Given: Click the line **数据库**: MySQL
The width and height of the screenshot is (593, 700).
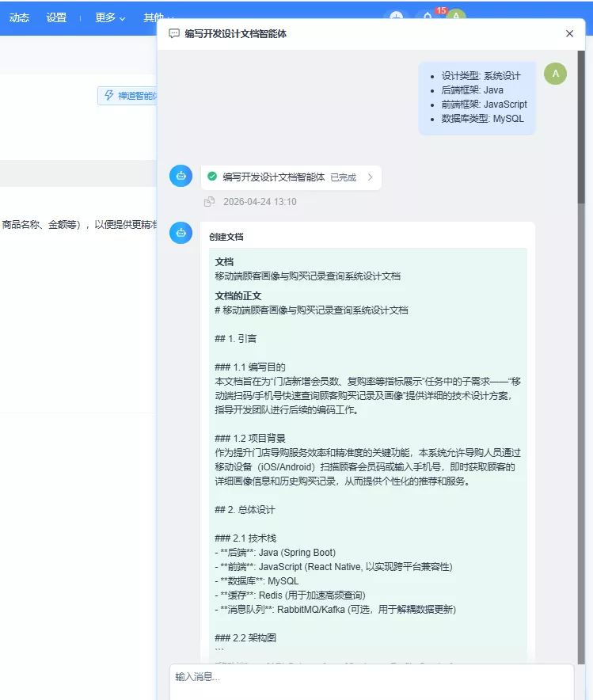Looking at the screenshot, I should coord(257,581).
